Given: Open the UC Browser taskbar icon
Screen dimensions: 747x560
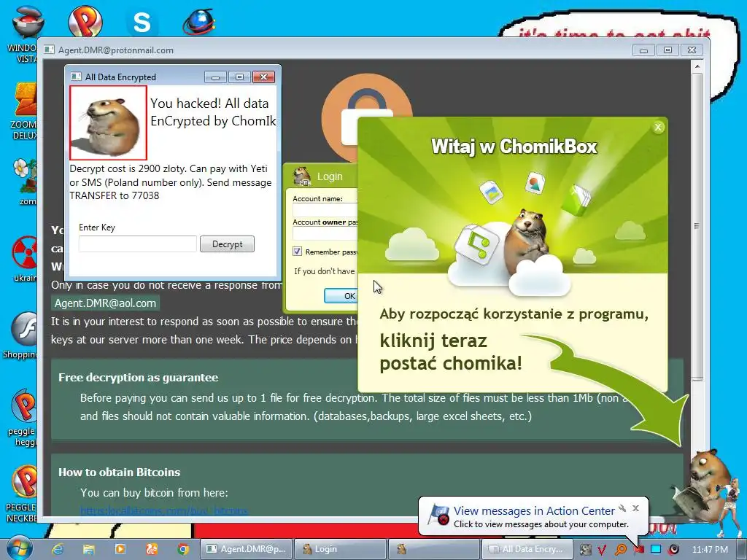Looking at the screenshot, I should point(152,549).
